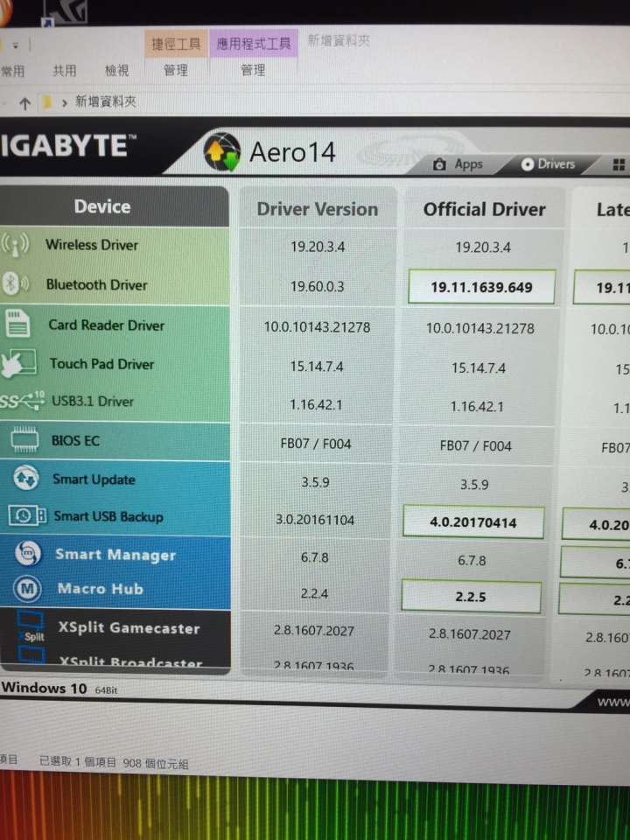630x840 pixels.
Task: Click installed Macro Hub version 2.2.4
Action: click(314, 593)
